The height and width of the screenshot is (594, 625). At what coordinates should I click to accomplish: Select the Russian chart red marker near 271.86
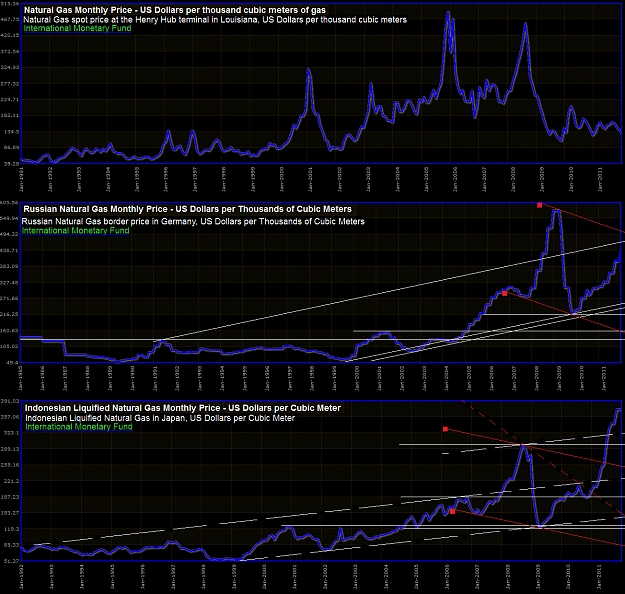(504, 293)
